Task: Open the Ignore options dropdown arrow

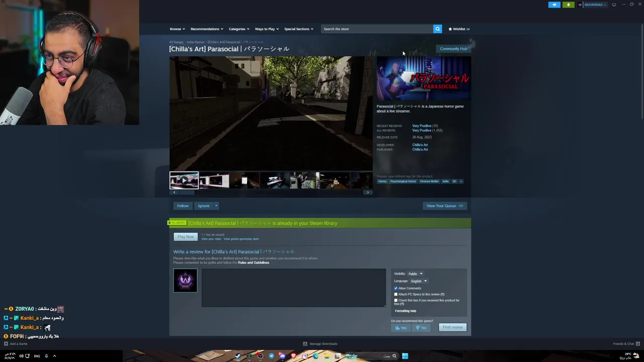Action: [x=216, y=206]
